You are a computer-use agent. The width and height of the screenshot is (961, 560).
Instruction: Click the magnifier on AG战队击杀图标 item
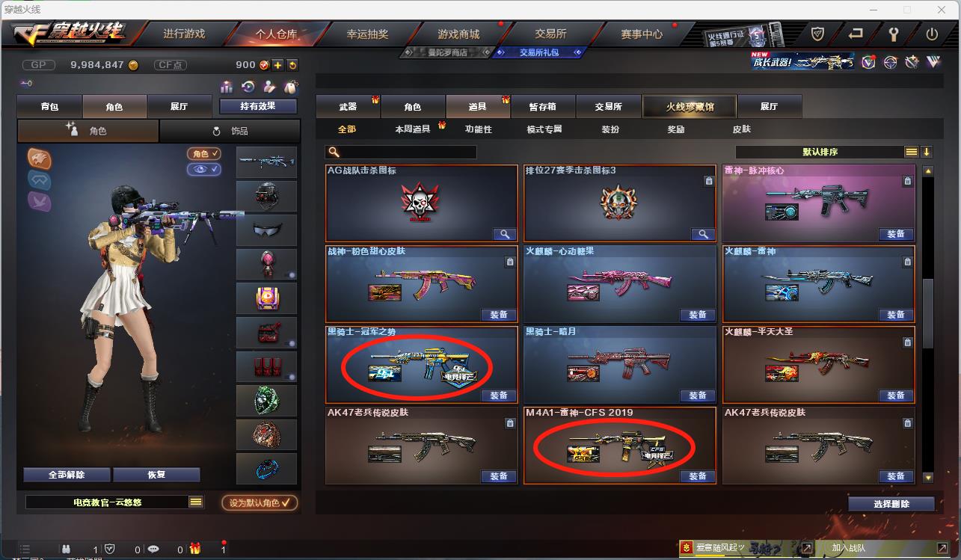click(x=505, y=234)
